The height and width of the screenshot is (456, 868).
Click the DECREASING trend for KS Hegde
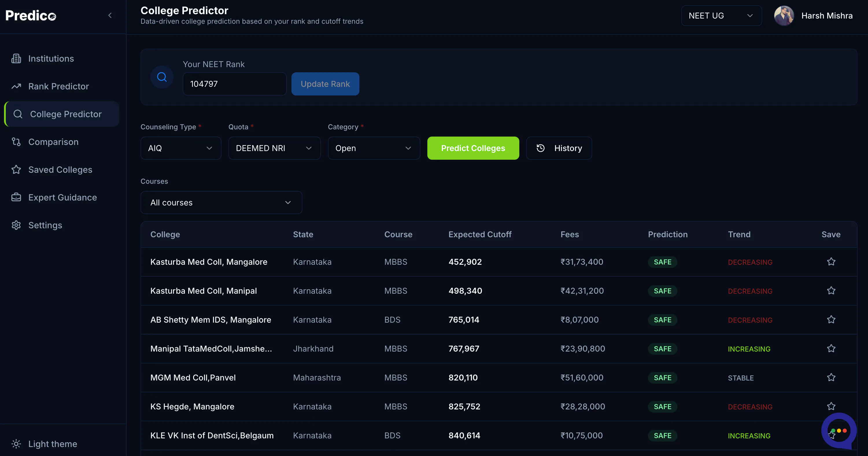[750, 407]
